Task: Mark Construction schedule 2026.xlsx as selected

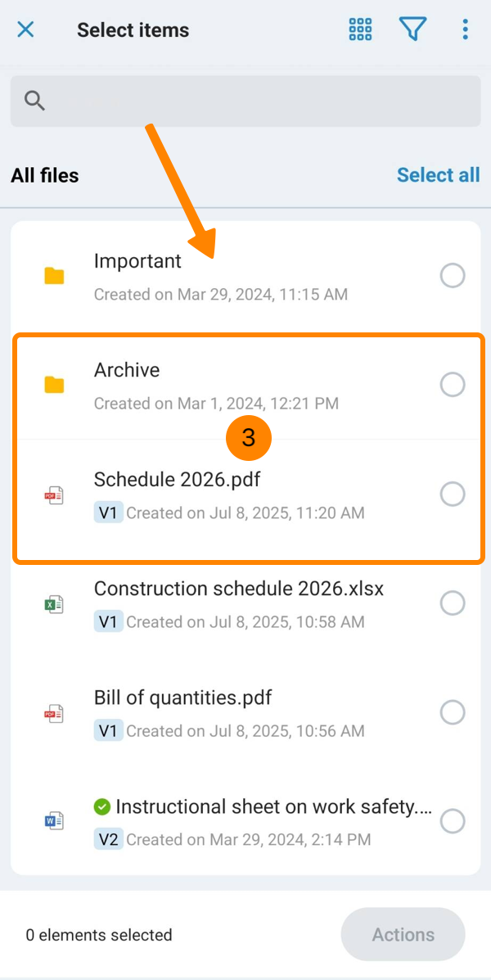Action: coord(453,603)
